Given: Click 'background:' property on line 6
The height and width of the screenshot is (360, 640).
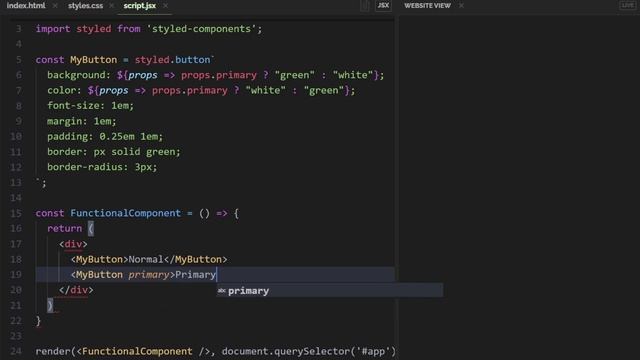Looking at the screenshot, I should [79, 75].
